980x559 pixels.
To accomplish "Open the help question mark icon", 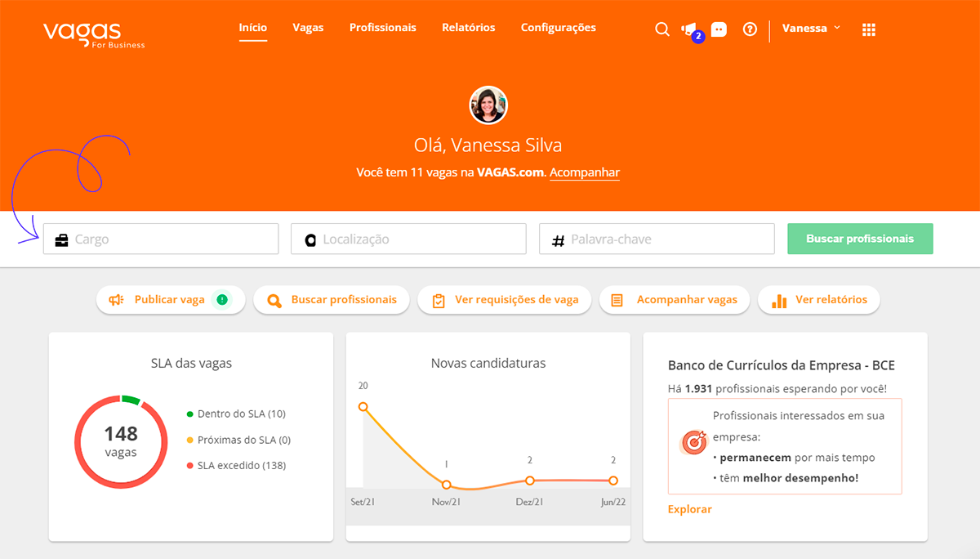I will click(750, 29).
